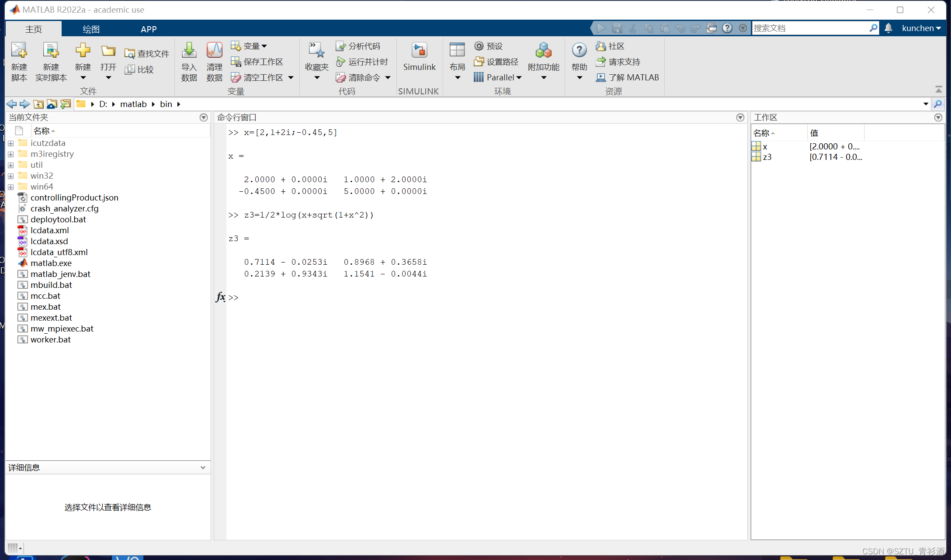951x560 pixels.
Task: Click the Clean Data (清理数据) icon
Action: [x=214, y=52]
